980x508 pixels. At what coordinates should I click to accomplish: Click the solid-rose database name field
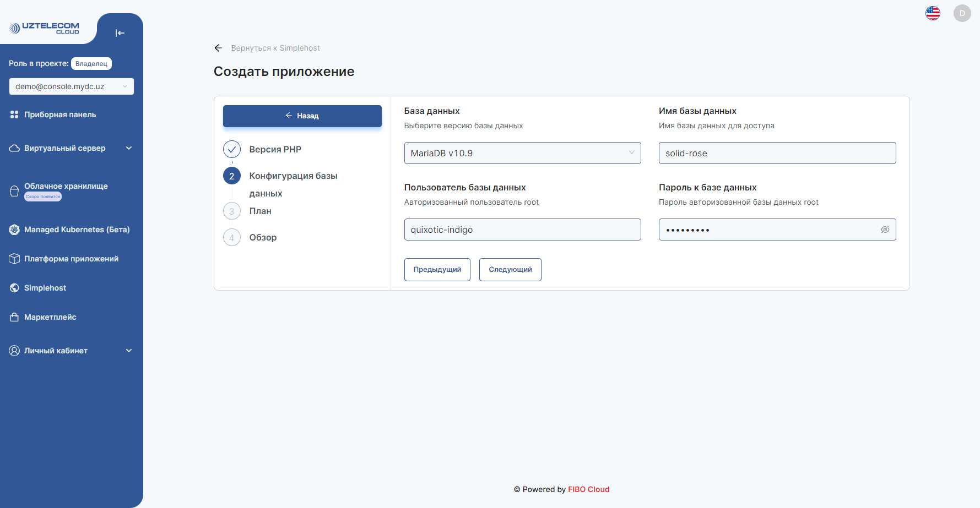777,153
